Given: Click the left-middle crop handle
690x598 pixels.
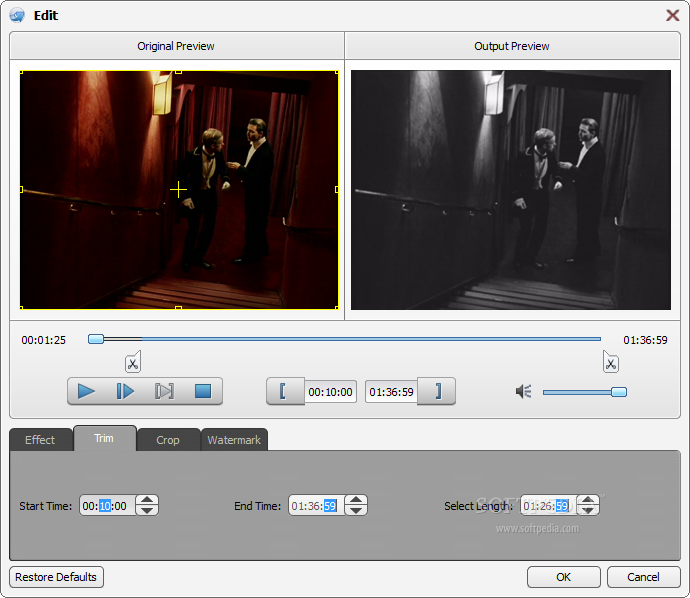Looking at the screenshot, I should 21,190.
